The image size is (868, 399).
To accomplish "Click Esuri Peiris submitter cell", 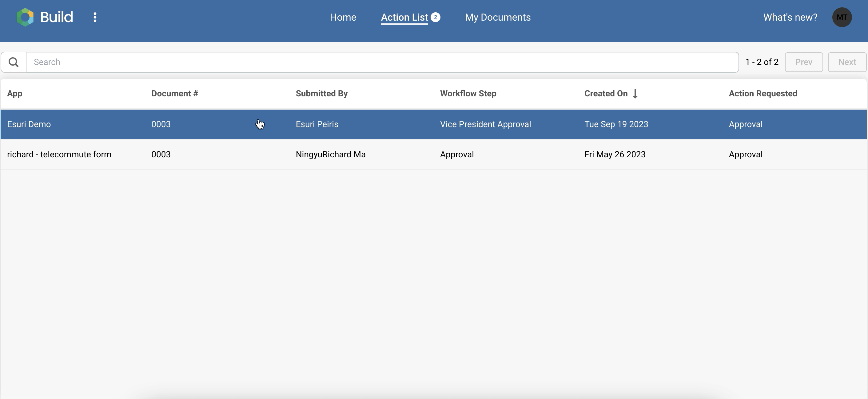I will click(x=317, y=124).
